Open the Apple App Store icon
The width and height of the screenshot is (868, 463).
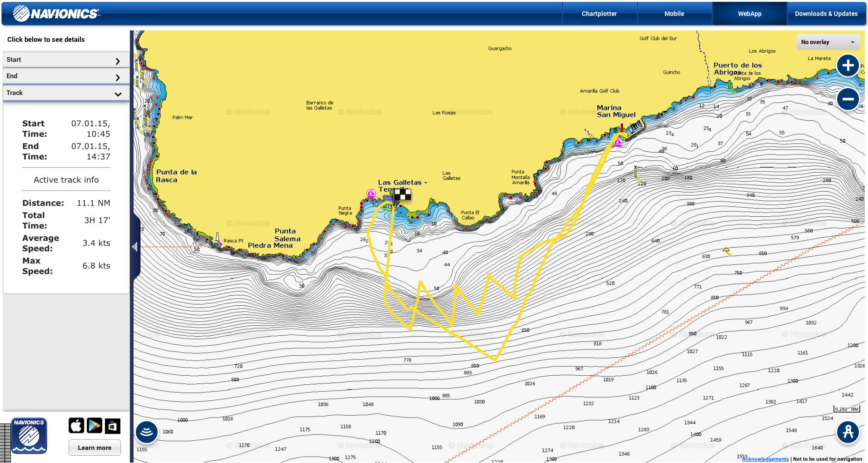click(76, 426)
